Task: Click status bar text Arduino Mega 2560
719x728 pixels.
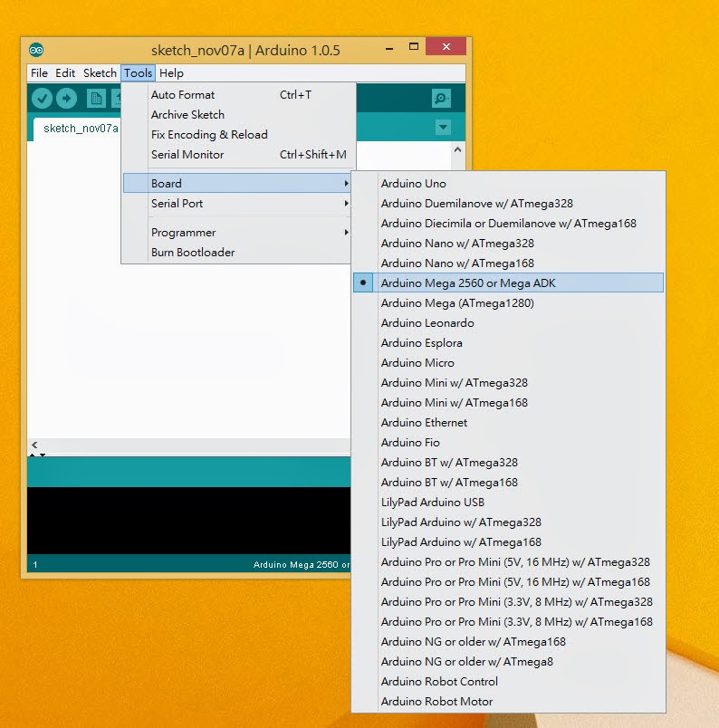Action: pos(302,565)
